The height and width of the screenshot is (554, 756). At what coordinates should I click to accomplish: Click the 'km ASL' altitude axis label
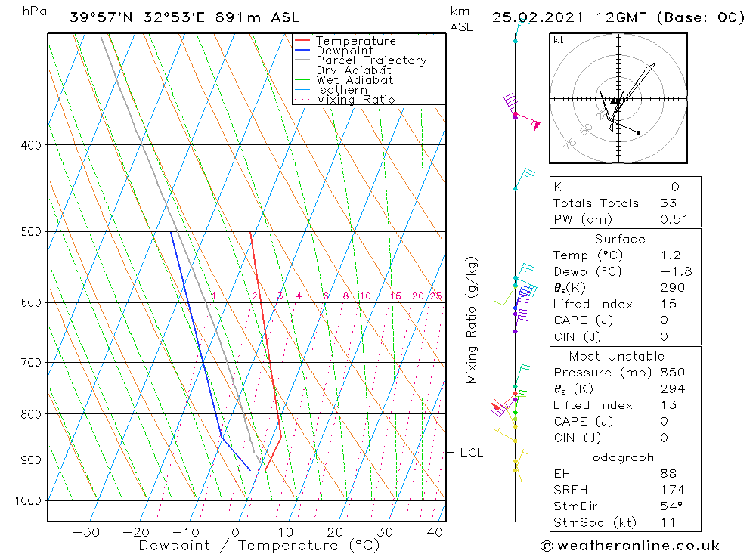(x=461, y=20)
